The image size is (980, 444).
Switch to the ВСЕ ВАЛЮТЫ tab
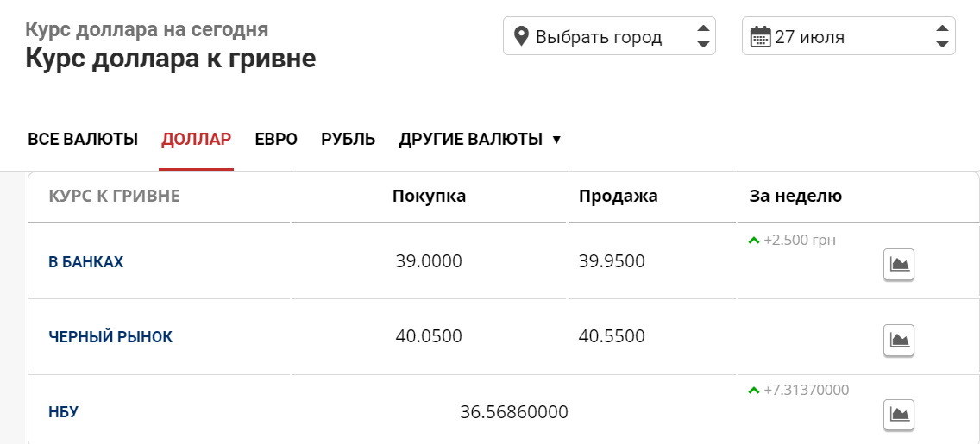[x=83, y=140]
